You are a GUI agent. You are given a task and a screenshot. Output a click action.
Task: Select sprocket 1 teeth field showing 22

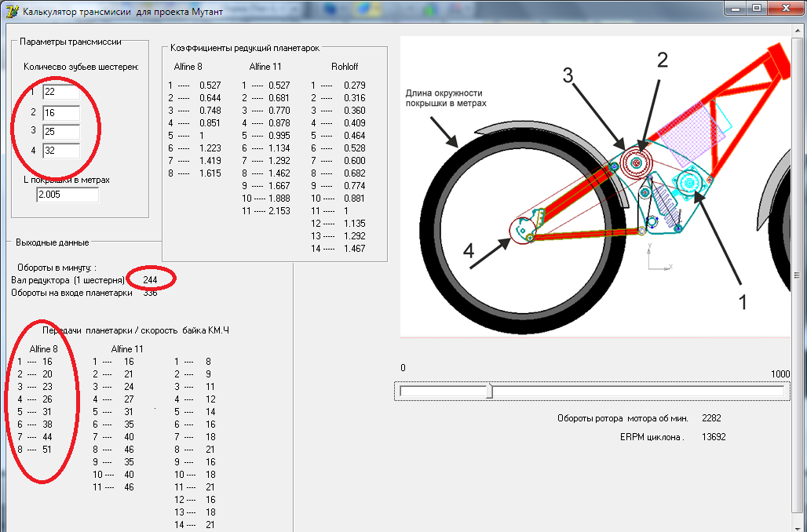[61, 92]
